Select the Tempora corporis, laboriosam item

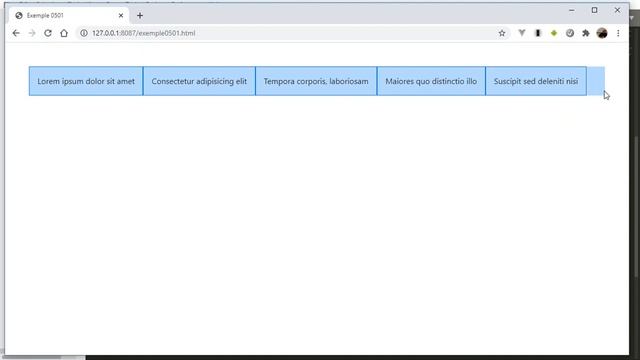316,81
